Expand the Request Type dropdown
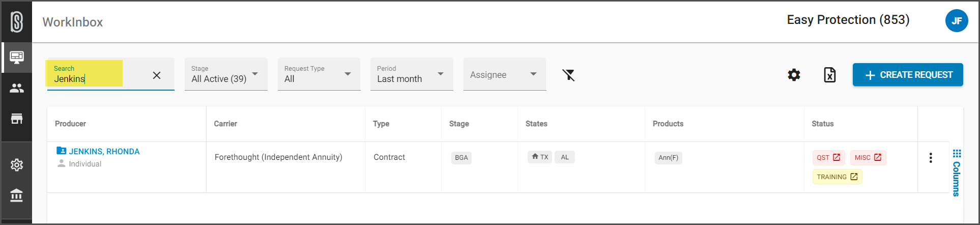 click(x=319, y=75)
